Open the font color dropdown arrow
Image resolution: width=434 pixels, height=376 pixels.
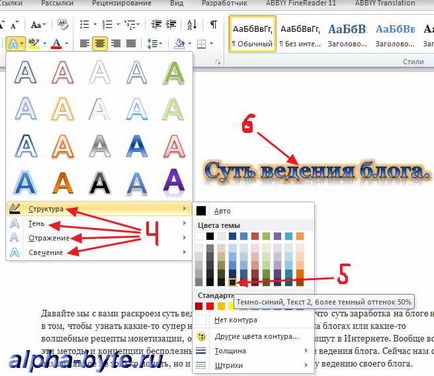click(66, 44)
